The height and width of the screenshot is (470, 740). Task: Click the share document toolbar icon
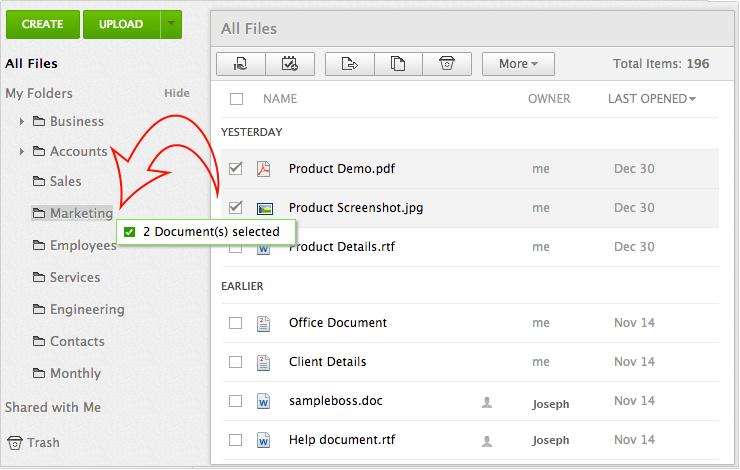[241, 64]
